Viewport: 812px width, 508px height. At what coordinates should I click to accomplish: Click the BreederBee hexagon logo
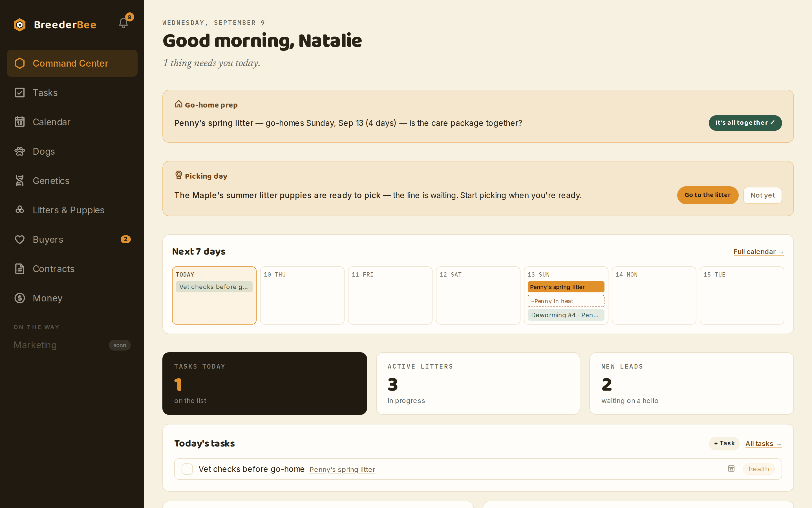pos(20,25)
